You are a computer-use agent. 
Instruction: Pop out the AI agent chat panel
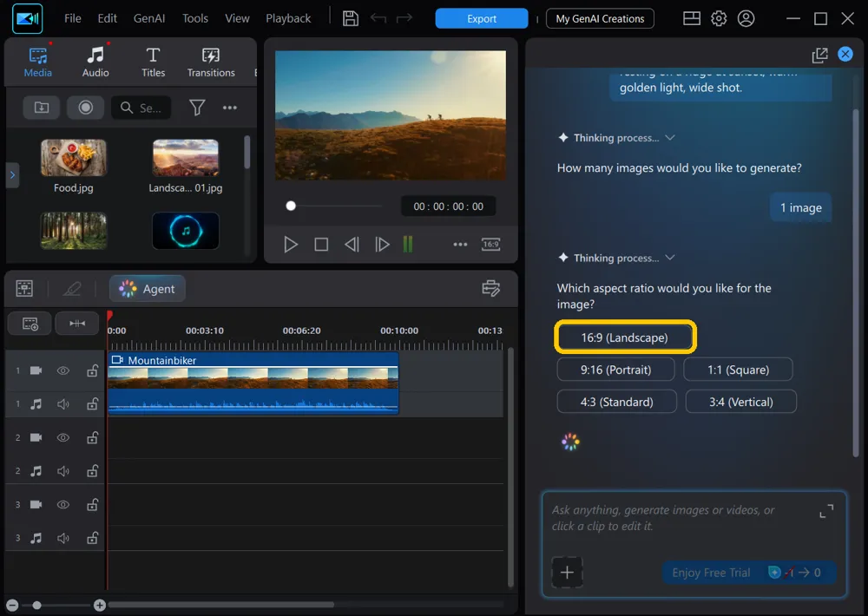819,55
